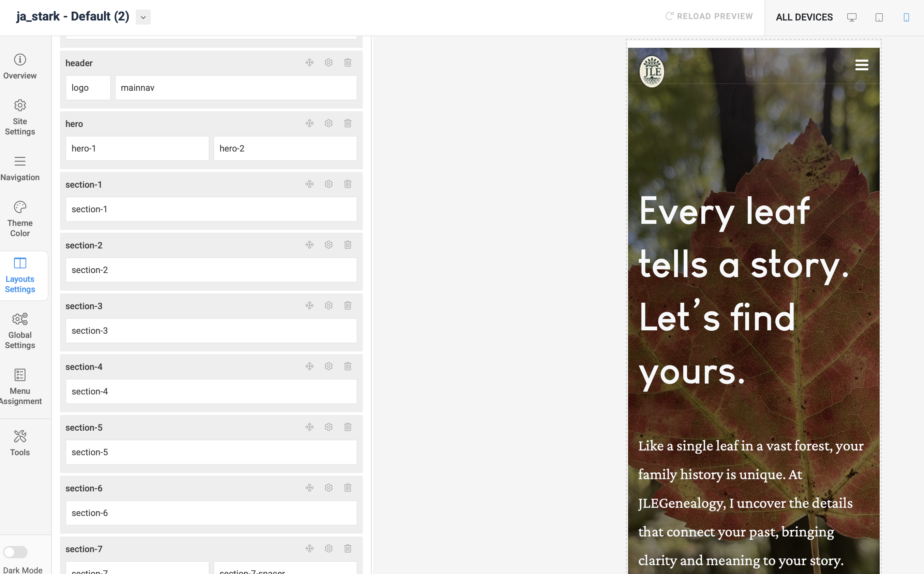Screen dimensions: 924x574
Task: Select the mainnav position block
Action: point(236,88)
